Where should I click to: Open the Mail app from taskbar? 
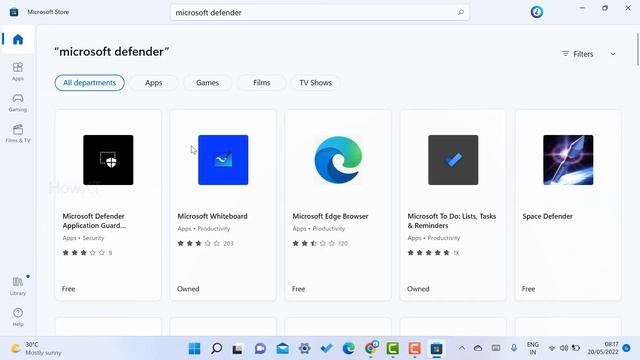point(282,349)
